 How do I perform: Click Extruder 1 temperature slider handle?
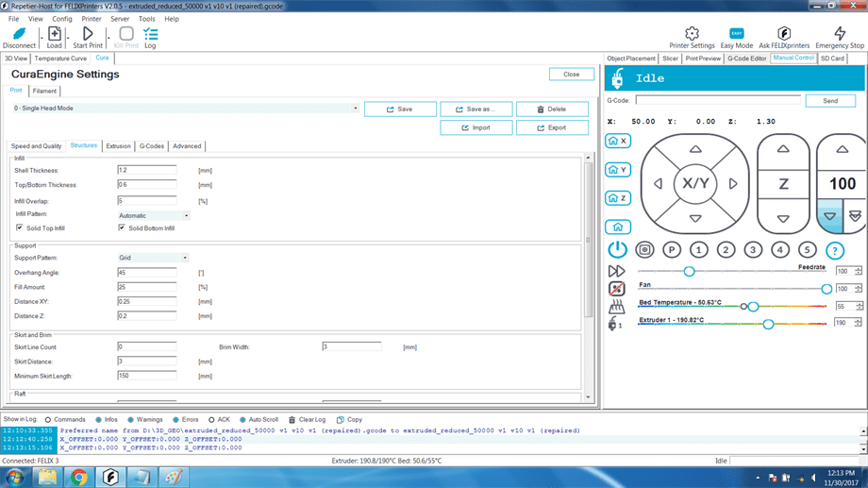(768, 324)
